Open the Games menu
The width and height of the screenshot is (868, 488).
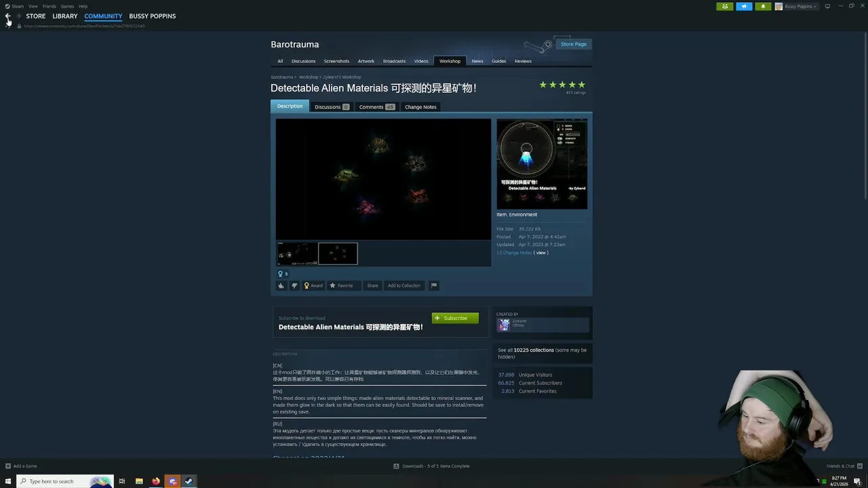click(67, 6)
